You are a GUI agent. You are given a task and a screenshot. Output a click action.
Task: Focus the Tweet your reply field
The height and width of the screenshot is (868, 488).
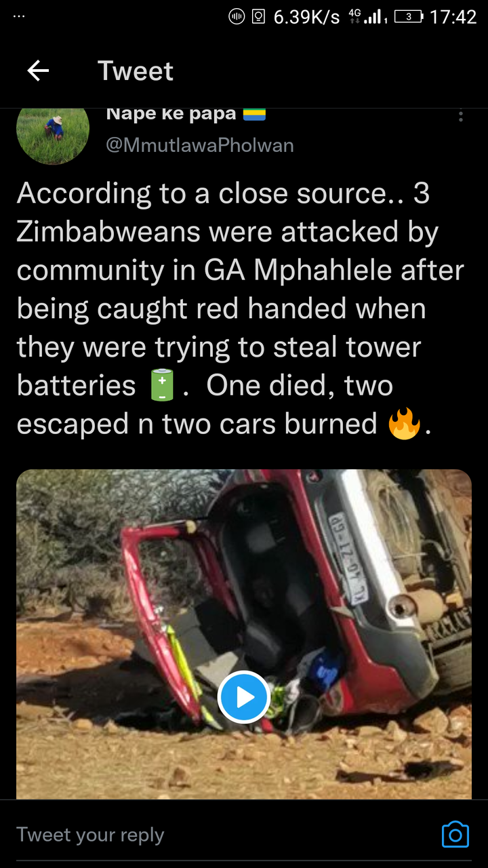[x=224, y=835]
